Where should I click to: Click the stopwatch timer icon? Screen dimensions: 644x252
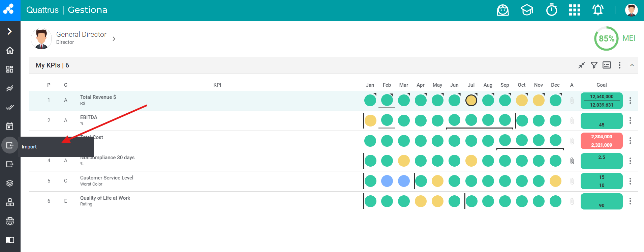coord(551,10)
